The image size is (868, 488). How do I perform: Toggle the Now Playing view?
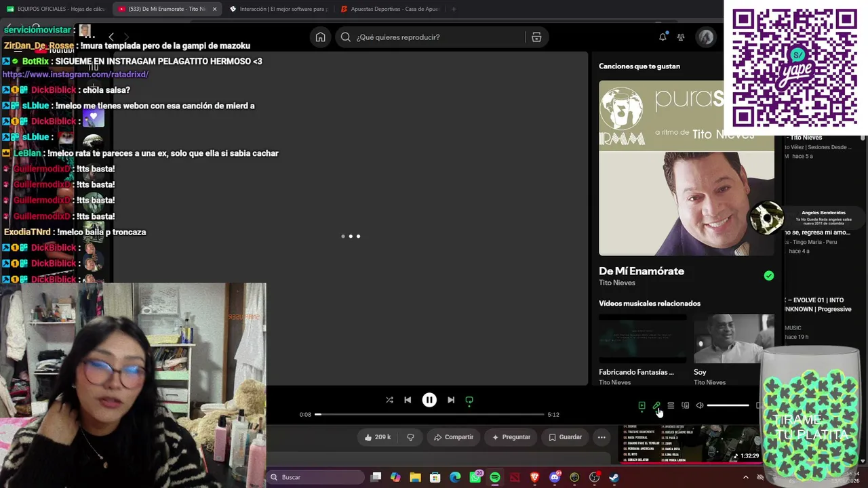click(642, 405)
